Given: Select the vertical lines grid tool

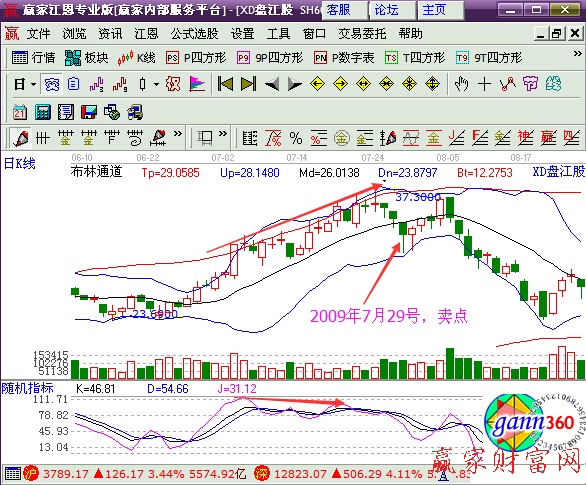Looking at the screenshot, I should coord(43,138).
